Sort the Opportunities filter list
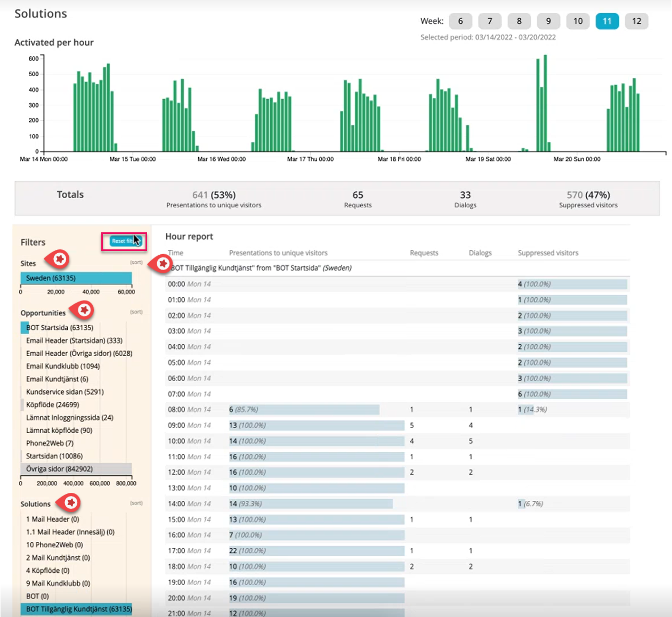This screenshot has width=672, height=617. click(136, 312)
